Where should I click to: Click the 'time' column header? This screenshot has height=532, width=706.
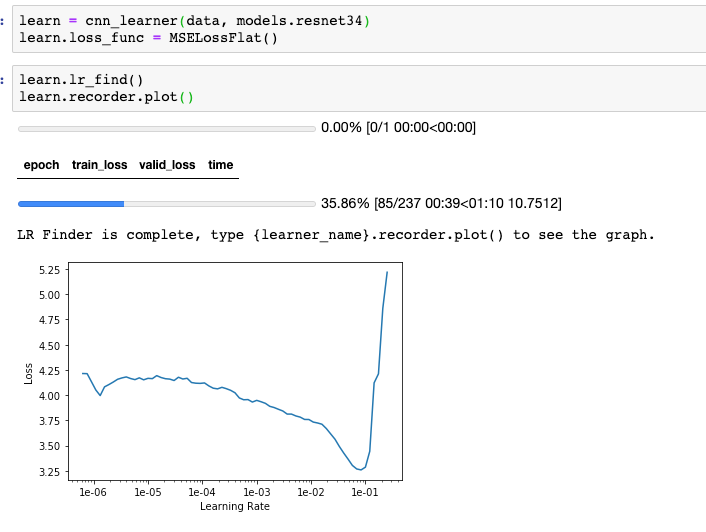tap(221, 165)
